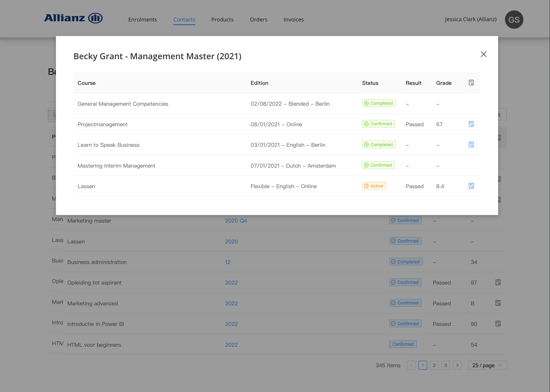Open the 2020 Q4 edition link

(x=236, y=221)
